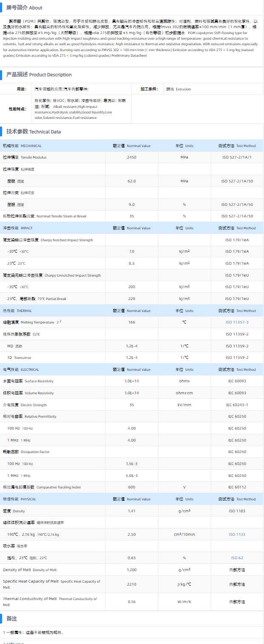This screenshot has width=264, height=644.
Task: Click the ISO 527-2/1A/1 test method cell
Action: click(x=237, y=157)
